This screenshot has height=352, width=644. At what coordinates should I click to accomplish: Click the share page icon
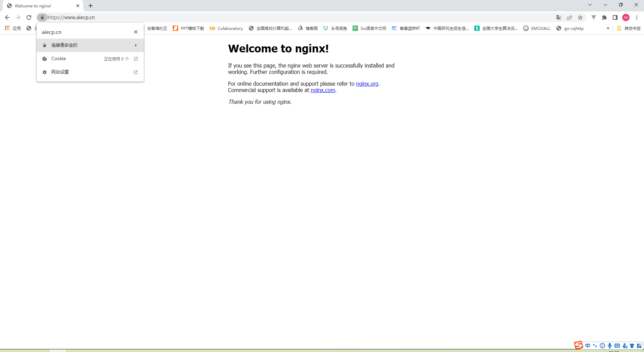[x=570, y=17]
